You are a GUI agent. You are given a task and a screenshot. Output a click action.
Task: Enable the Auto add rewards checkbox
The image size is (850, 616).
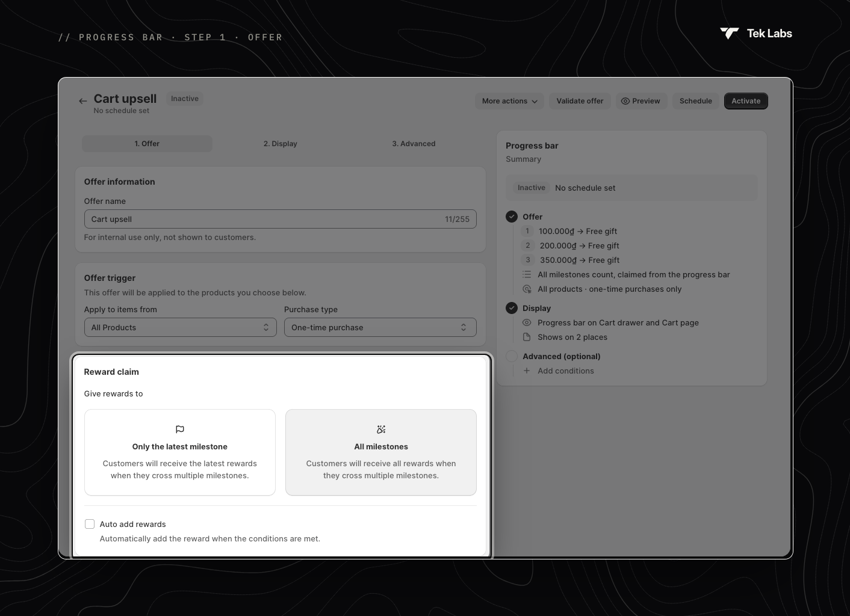point(90,524)
